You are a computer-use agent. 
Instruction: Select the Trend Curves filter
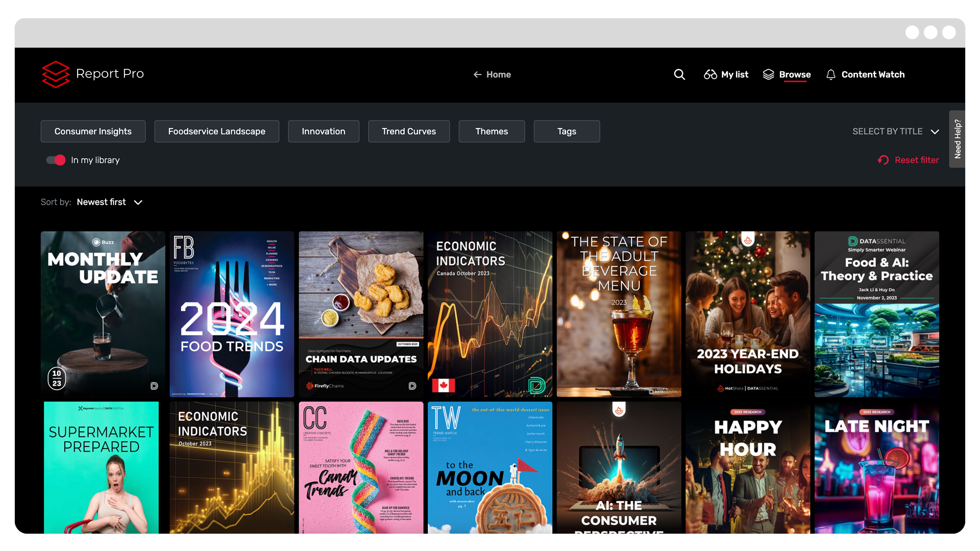409,132
